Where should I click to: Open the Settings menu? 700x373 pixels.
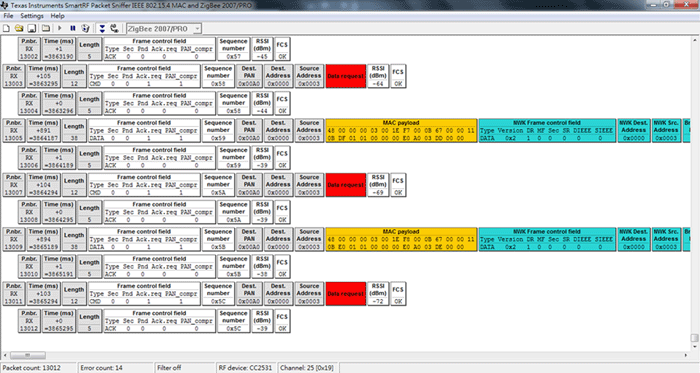coord(32,16)
